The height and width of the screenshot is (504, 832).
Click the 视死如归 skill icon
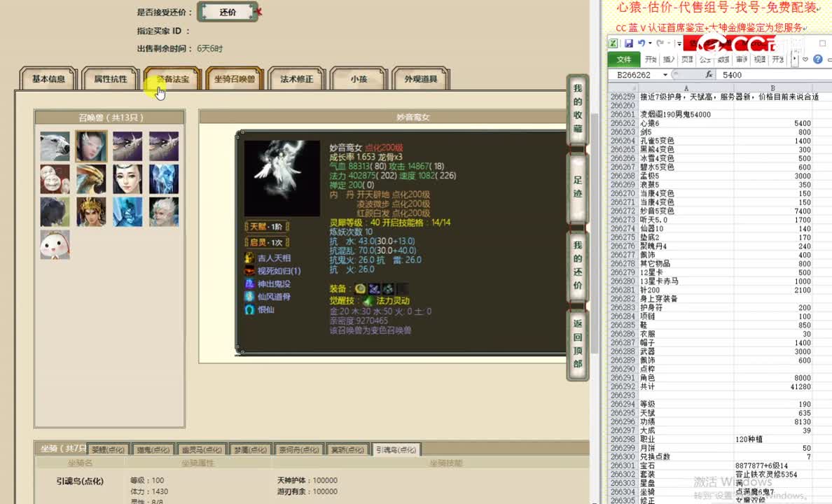249,271
